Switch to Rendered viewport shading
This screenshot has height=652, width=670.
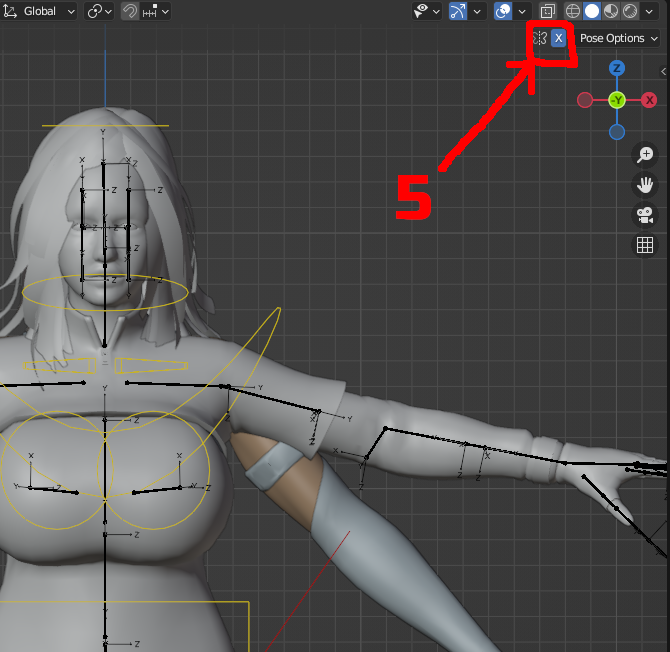[x=630, y=11]
